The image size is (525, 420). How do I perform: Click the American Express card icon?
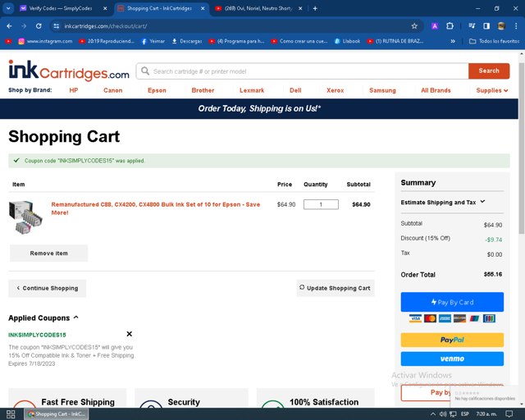pos(445,318)
